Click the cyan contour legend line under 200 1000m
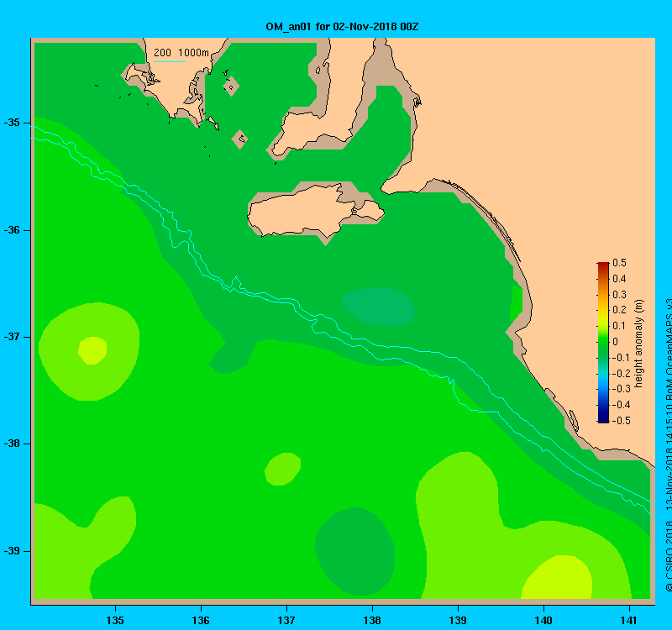Screen dimensions: 672x630 [x=170, y=61]
